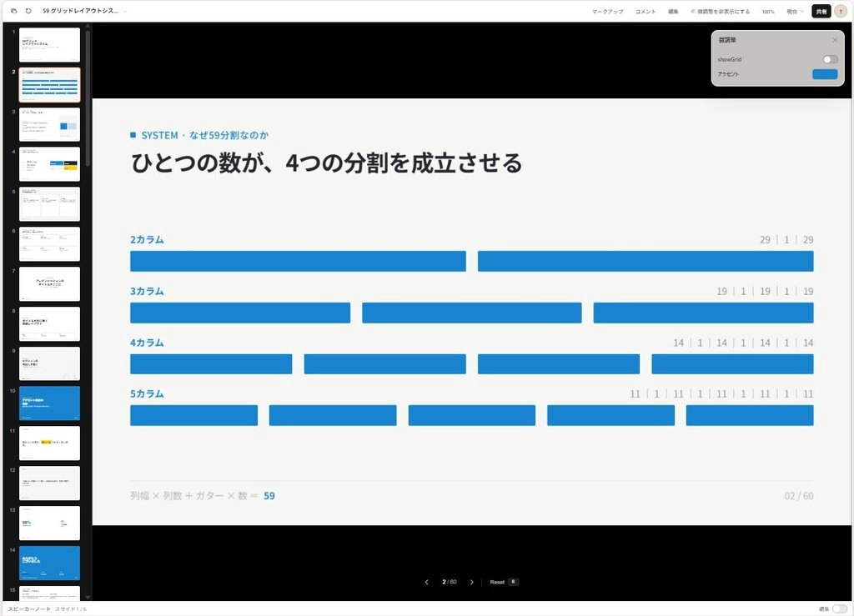Hide tweaks via 微調整を非表示にする
Viewport: 854px width, 616px height.
tap(720, 12)
